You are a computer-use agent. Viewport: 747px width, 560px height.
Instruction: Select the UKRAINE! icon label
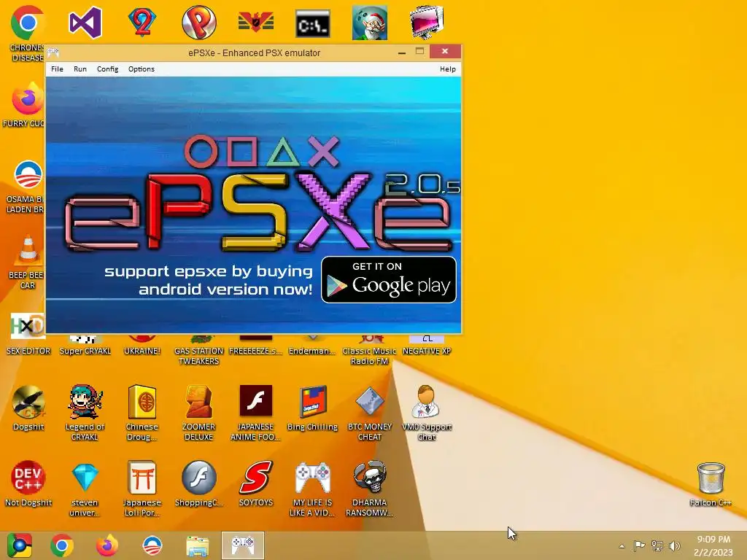pos(142,351)
